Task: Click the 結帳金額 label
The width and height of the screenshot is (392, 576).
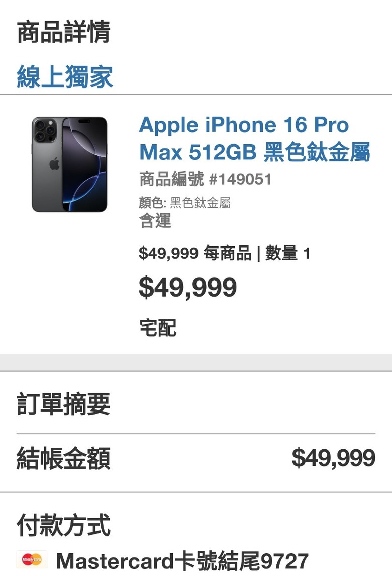Action: [x=63, y=458]
